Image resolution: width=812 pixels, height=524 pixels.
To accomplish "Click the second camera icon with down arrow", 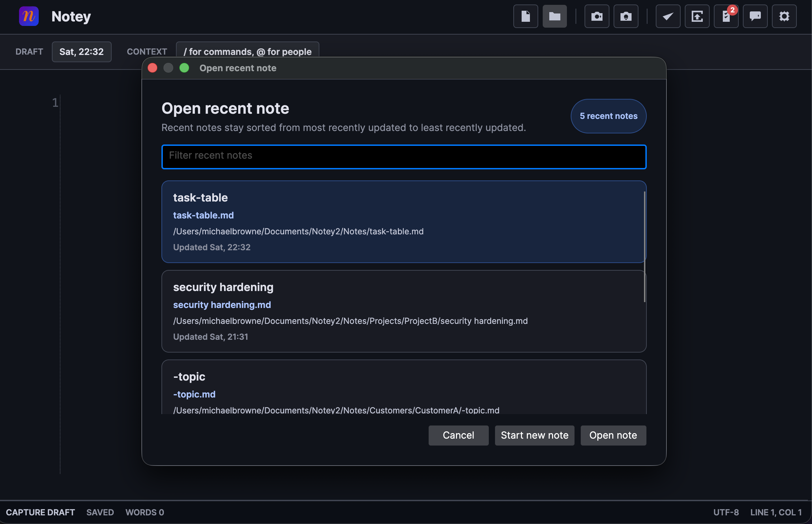I will coord(626,16).
